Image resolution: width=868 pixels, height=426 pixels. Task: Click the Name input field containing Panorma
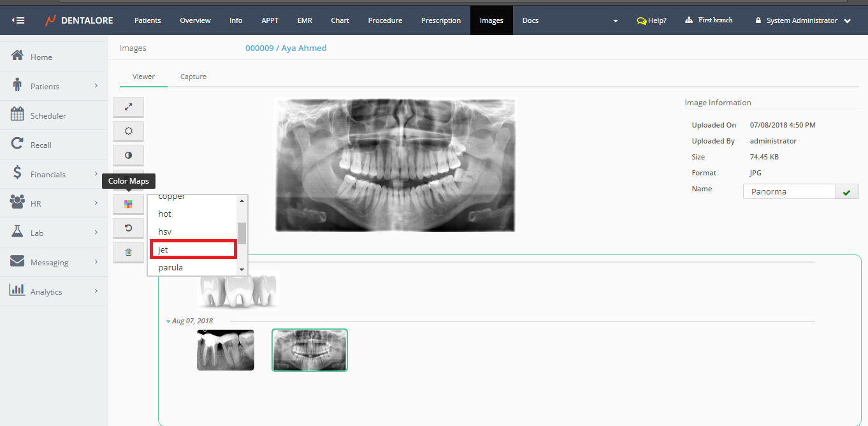coord(788,192)
